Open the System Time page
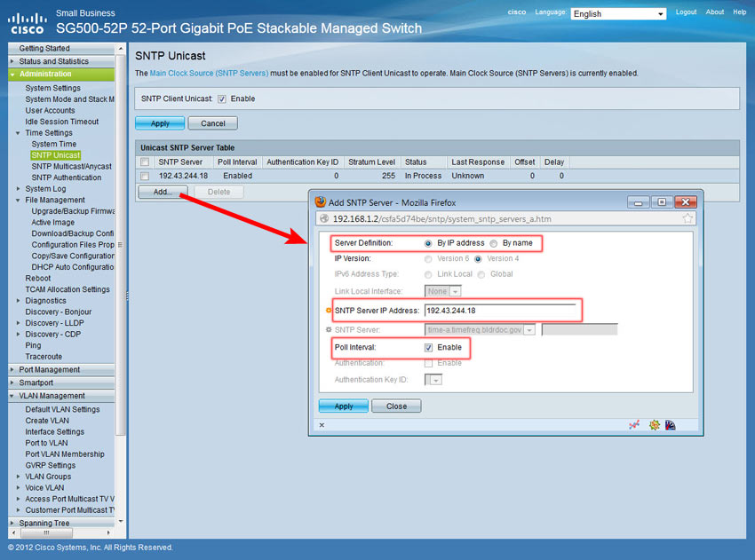755x560 pixels. pos(54,144)
